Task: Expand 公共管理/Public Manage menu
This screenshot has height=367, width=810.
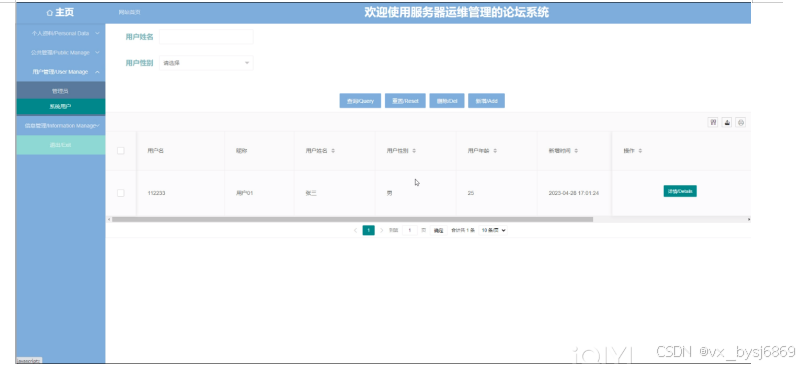Action: (60, 52)
